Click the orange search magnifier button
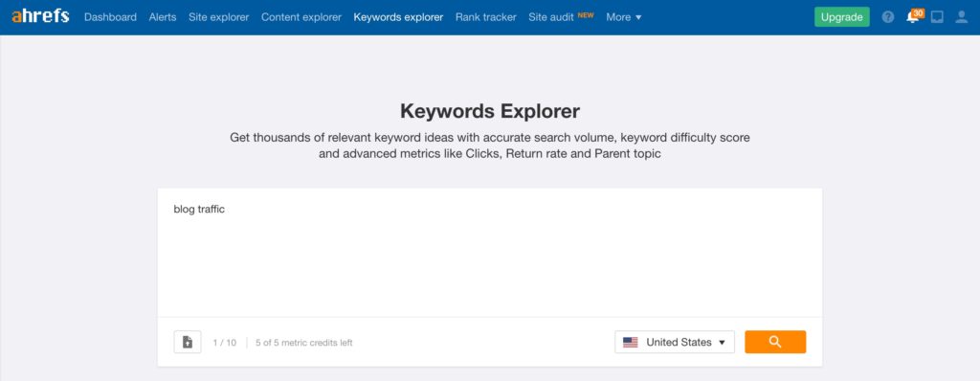Image resolution: width=980 pixels, height=381 pixels. click(x=775, y=342)
